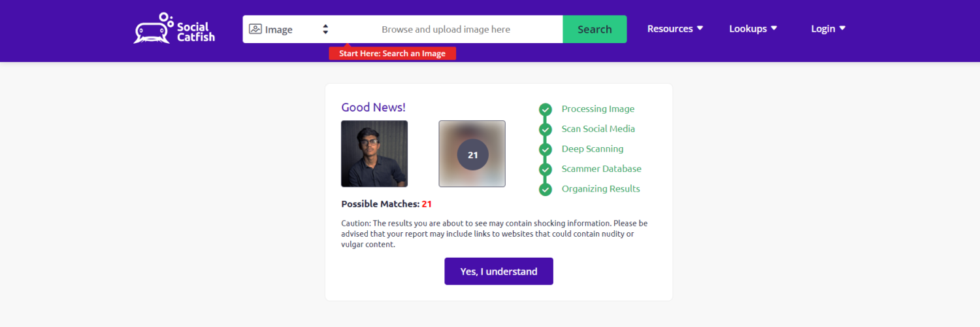Expand the Resources menu
980x327 pixels.
675,29
